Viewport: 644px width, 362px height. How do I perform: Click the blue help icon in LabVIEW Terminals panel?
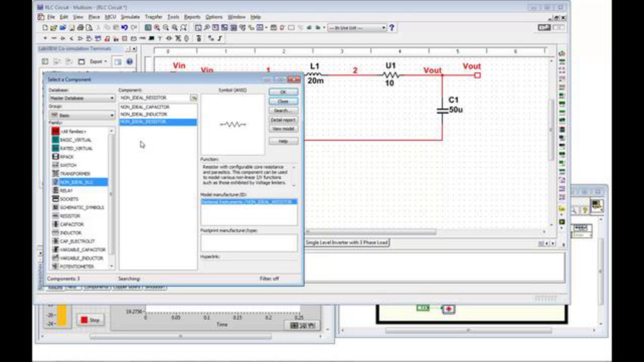click(x=129, y=62)
